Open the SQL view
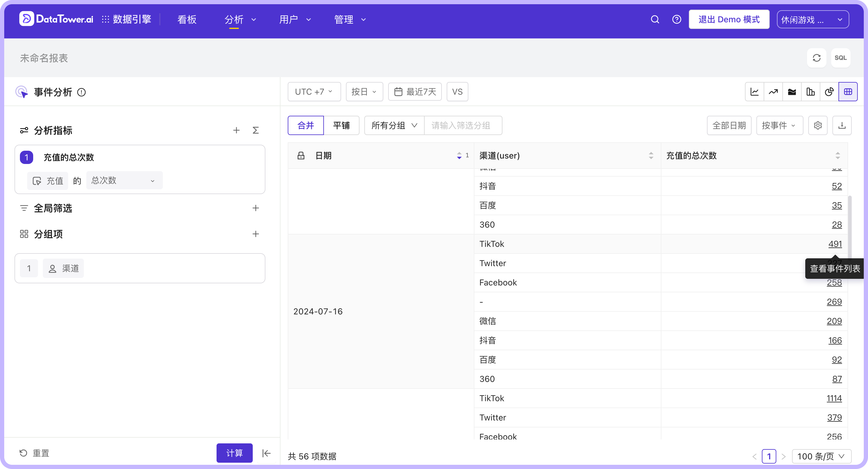868x469 pixels. coord(841,58)
